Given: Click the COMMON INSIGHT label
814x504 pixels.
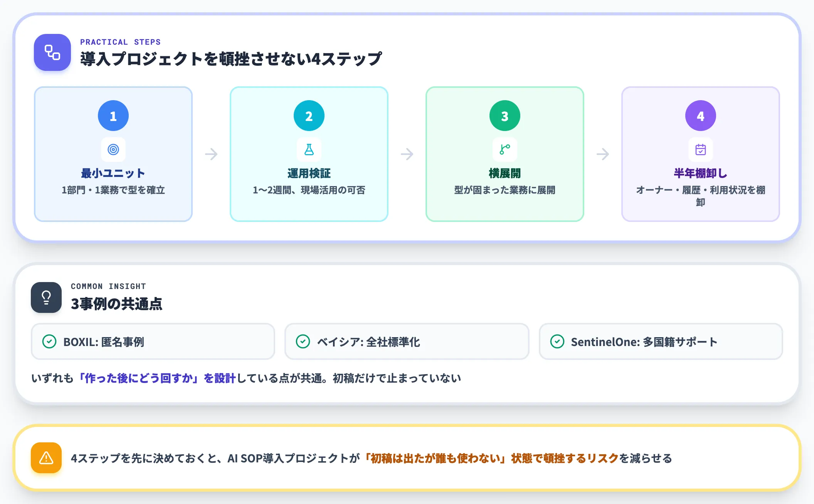Looking at the screenshot, I should (108, 286).
